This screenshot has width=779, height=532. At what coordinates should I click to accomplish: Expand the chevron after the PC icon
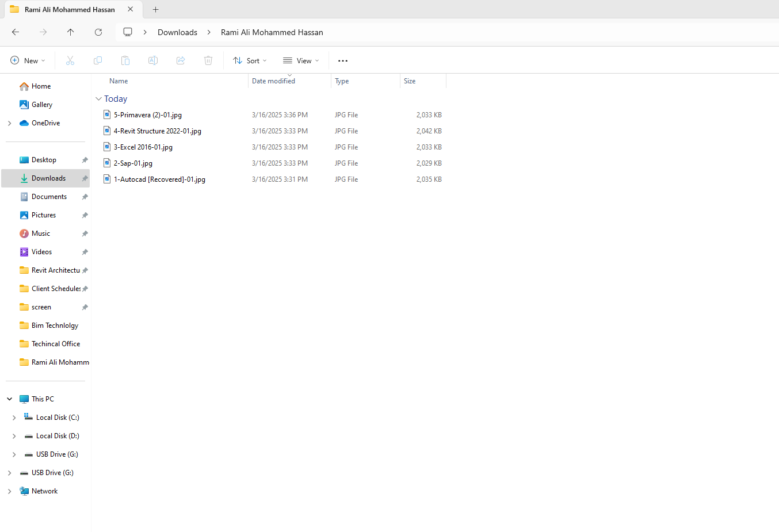coord(145,32)
